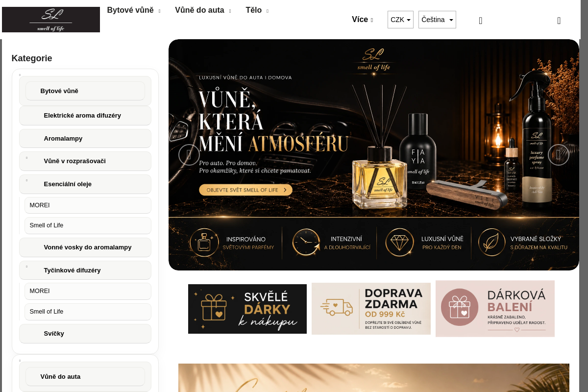This screenshot has height=392, width=588.
Task: Select Vůně do auta sidebar category
Action: (85, 377)
